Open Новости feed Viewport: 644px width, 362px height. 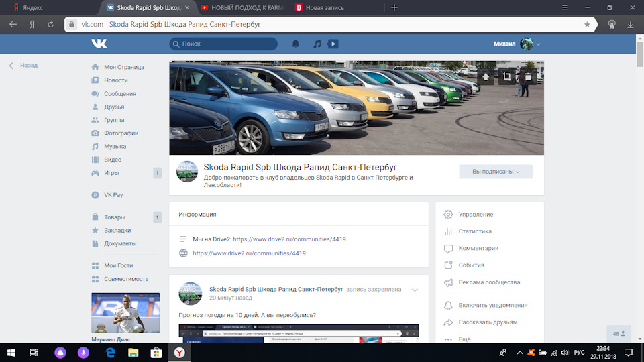(116, 80)
